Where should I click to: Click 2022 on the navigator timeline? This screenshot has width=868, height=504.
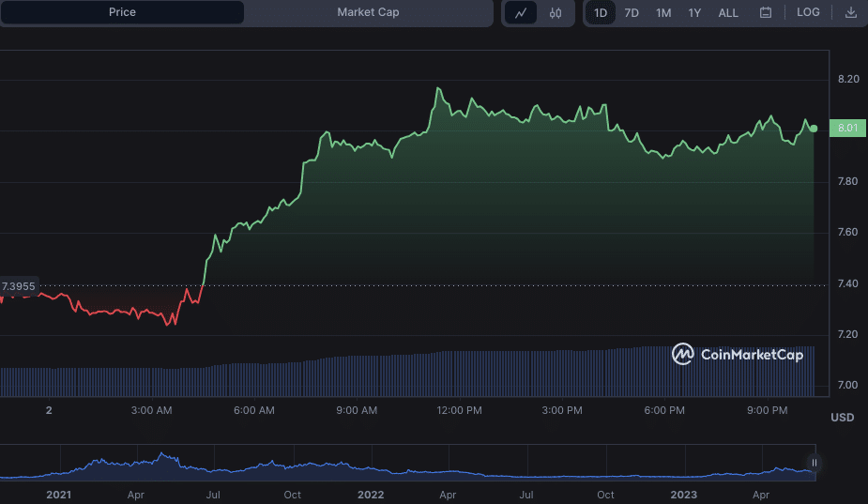click(x=371, y=494)
